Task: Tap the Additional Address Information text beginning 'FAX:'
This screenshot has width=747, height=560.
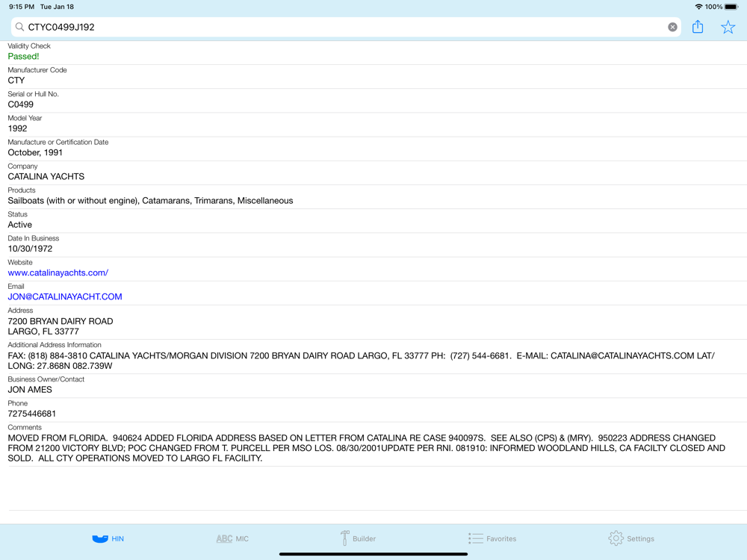Action: 361,361
